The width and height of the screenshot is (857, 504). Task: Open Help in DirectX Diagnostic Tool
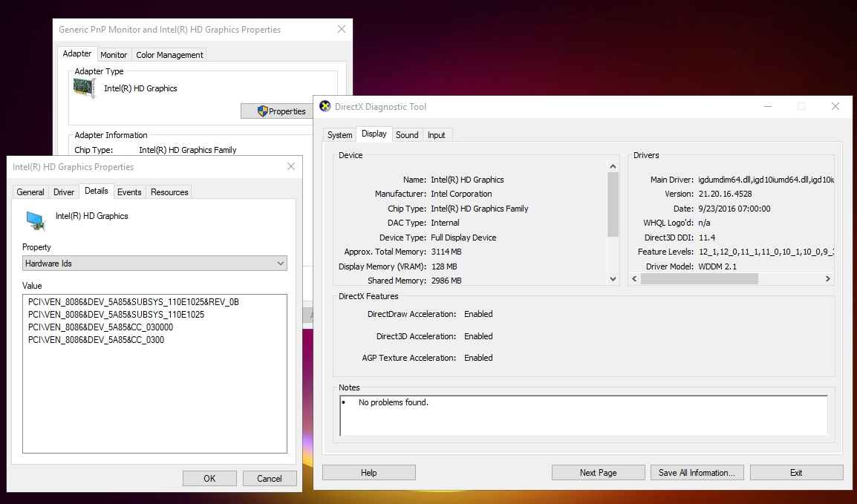point(368,472)
